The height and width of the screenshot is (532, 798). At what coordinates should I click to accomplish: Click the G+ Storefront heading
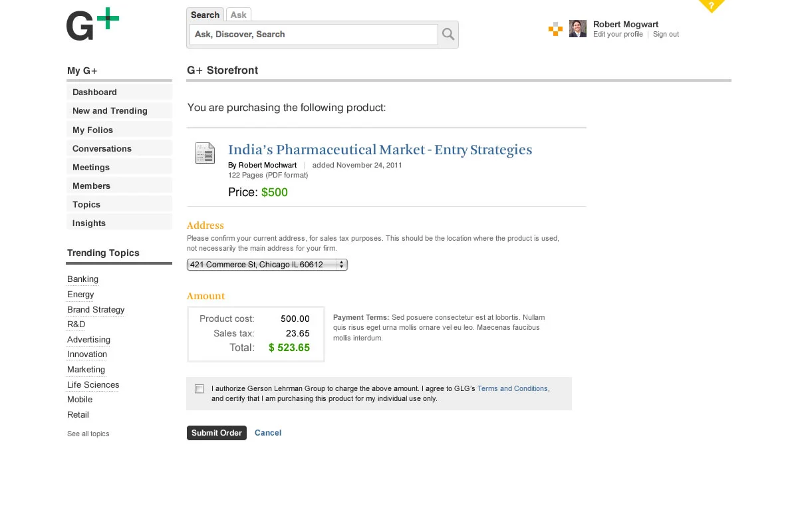coord(223,70)
